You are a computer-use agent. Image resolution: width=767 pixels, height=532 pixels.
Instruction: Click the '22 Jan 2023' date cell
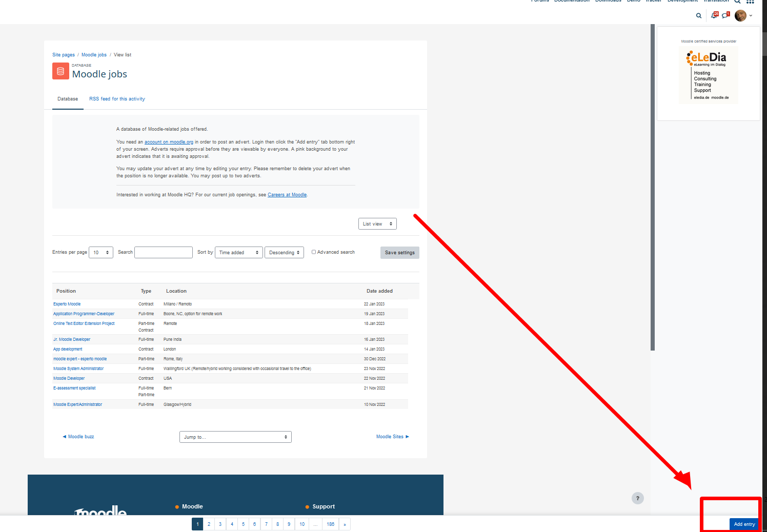[x=374, y=304]
